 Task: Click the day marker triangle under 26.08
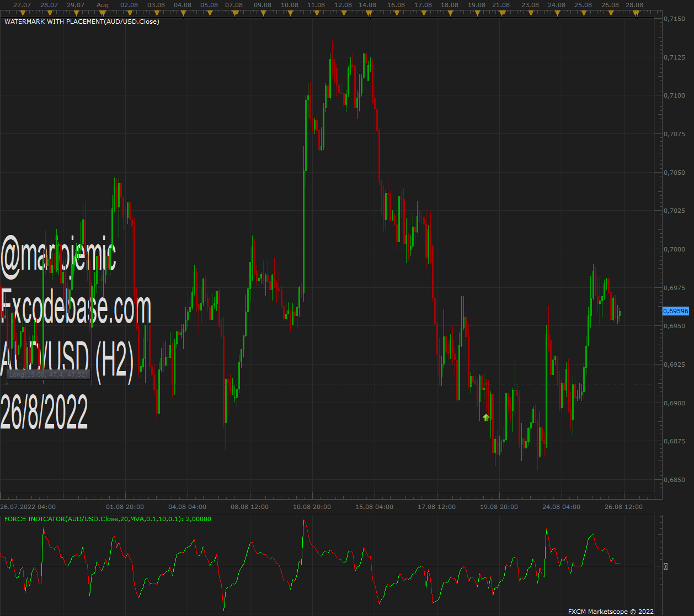[x=610, y=12]
